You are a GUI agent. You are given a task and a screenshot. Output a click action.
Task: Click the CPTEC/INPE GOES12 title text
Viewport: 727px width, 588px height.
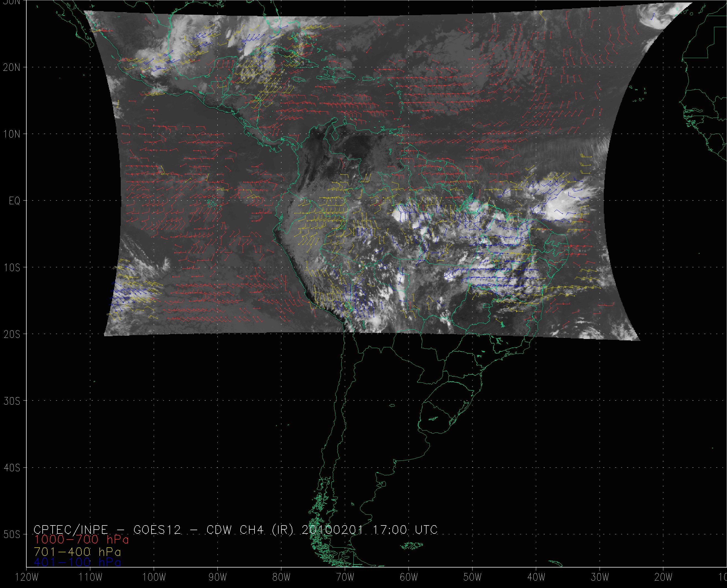(236, 529)
